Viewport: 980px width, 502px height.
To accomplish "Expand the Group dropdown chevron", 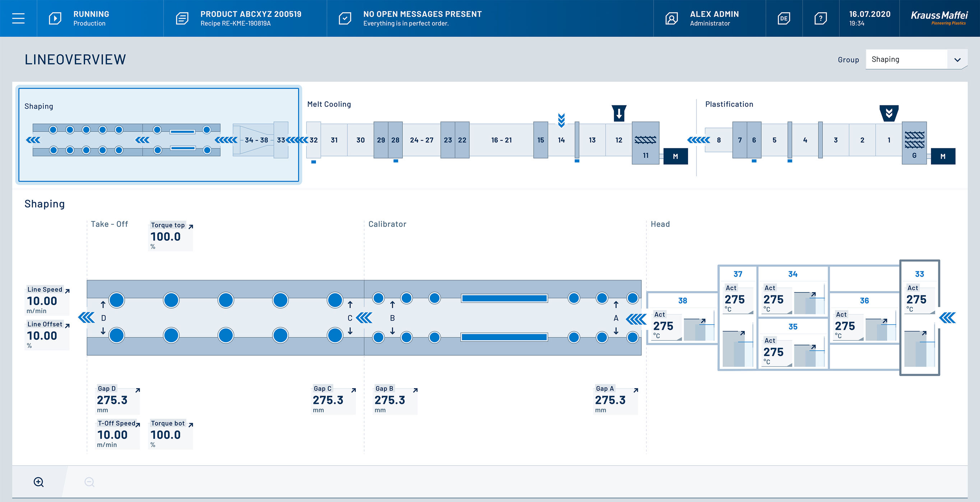I will click(x=957, y=60).
